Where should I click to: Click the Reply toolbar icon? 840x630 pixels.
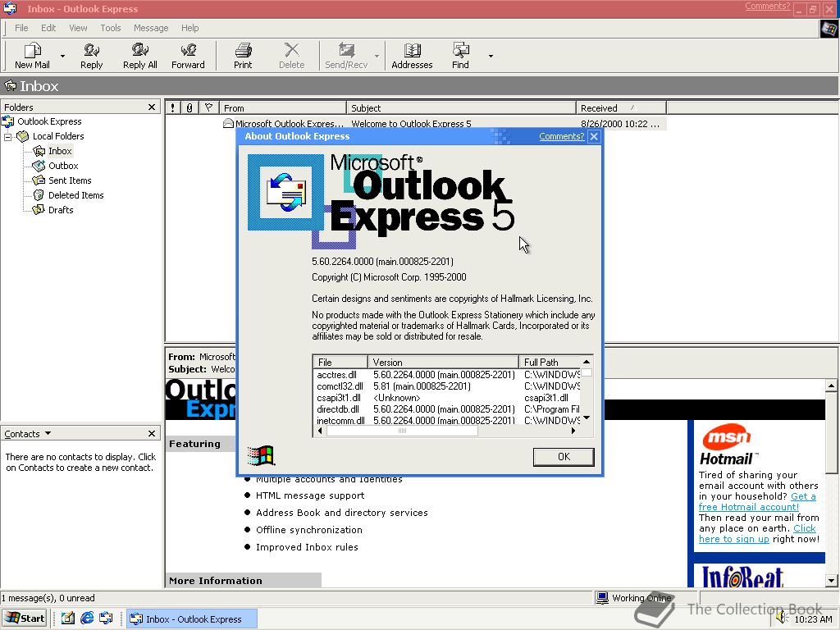[91, 56]
